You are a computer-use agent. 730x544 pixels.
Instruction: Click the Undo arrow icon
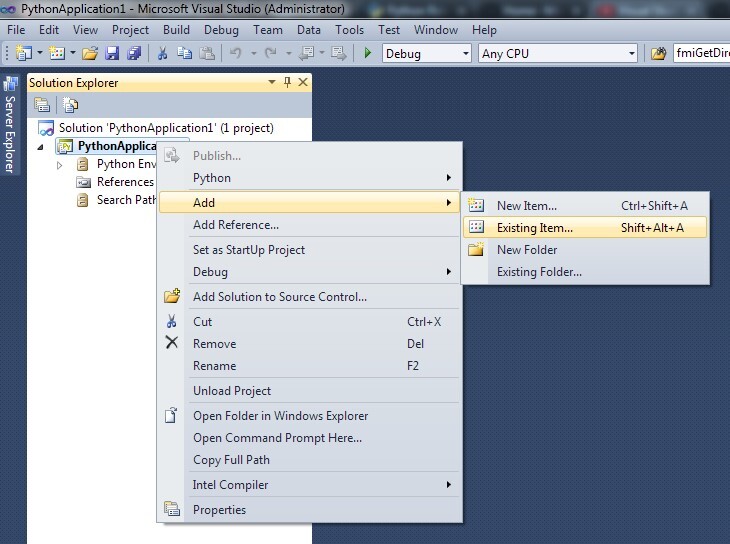pyautogui.click(x=236, y=54)
